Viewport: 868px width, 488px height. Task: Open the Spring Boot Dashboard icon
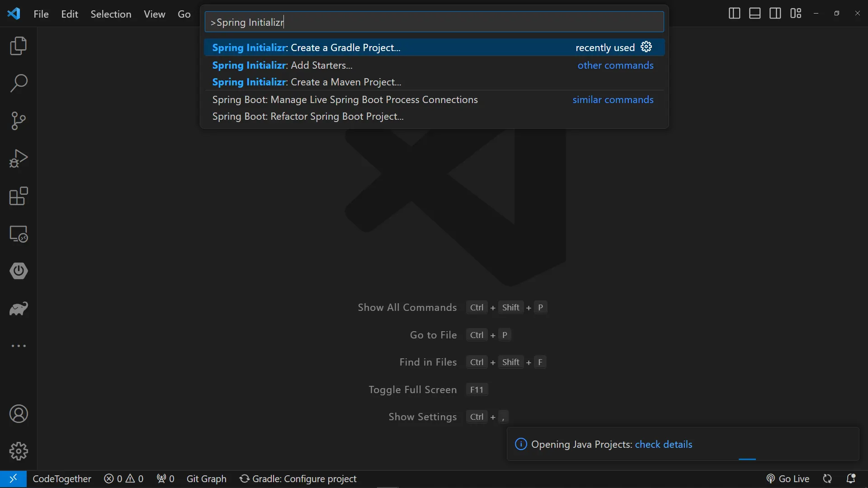19,271
